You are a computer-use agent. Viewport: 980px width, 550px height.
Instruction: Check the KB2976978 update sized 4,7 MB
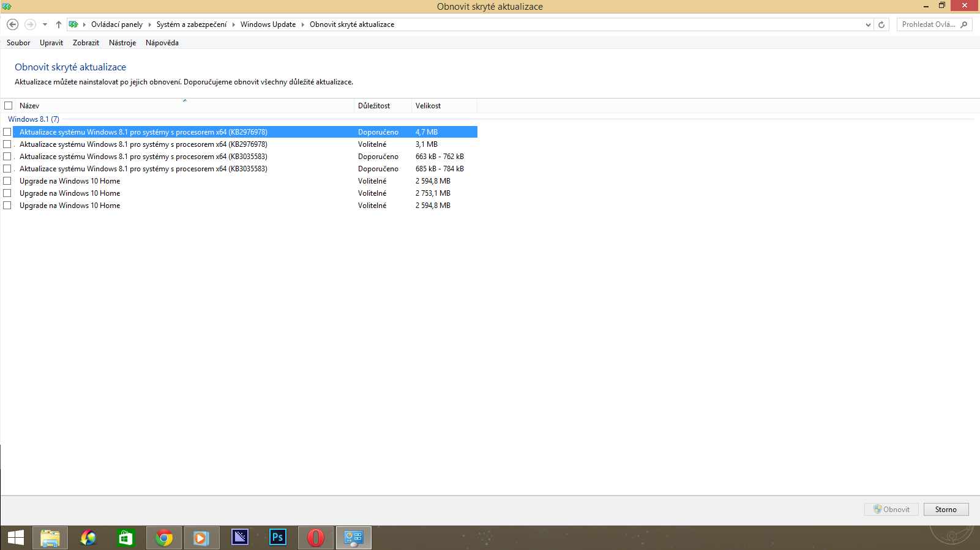(7, 132)
